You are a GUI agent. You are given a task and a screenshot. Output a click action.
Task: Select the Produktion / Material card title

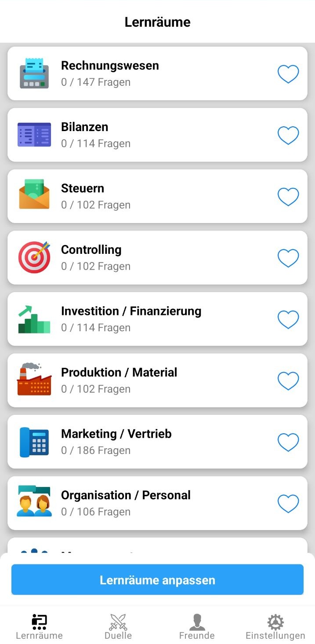pos(119,373)
